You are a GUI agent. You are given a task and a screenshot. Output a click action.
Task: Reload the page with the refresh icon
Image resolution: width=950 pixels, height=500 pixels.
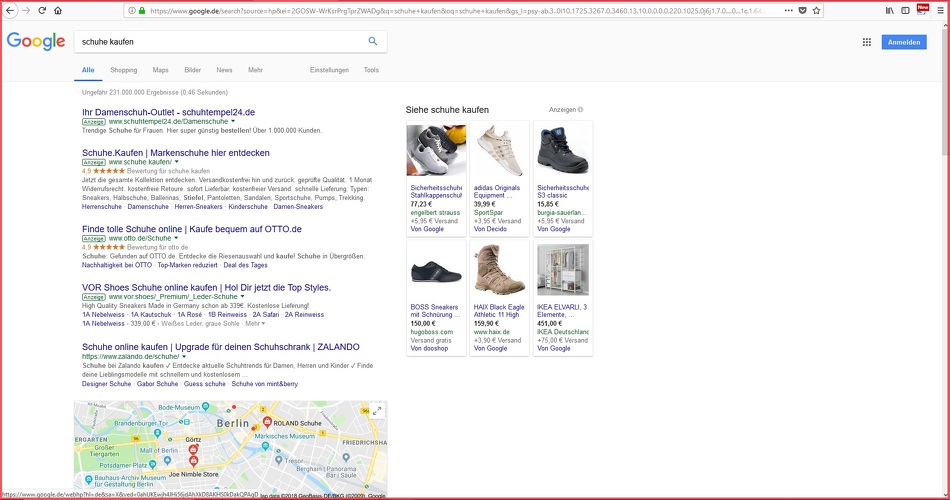(x=42, y=10)
